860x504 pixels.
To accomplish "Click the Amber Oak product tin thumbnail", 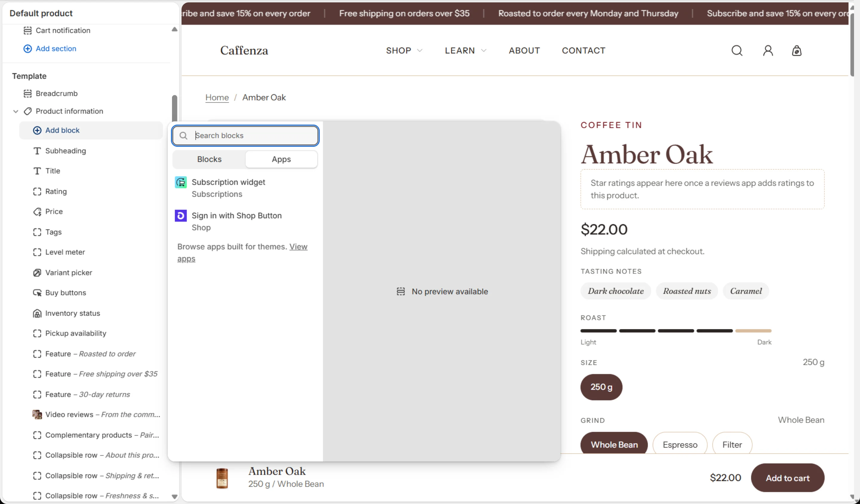I will (222, 478).
